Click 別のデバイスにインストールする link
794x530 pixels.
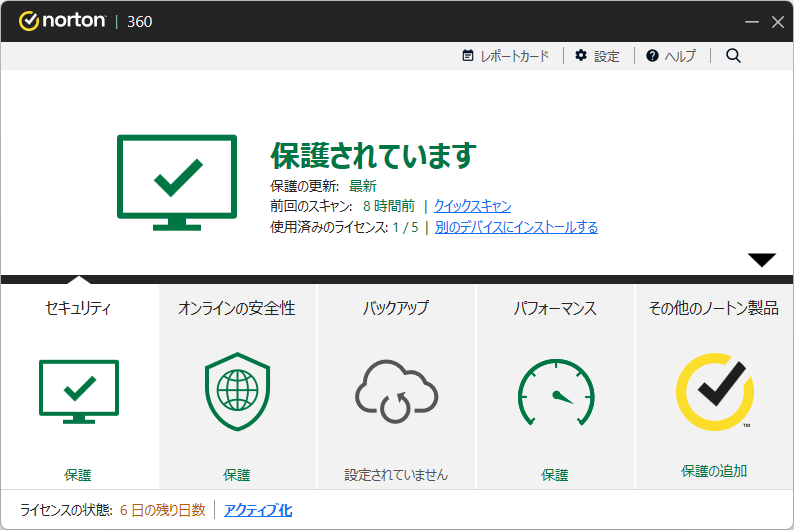coord(516,227)
